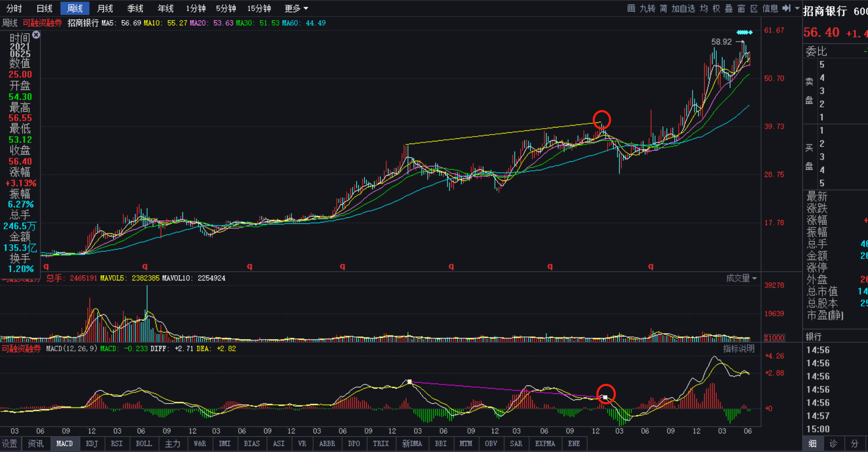This screenshot has width=868, height=452.
Task: Toggle the 信息 information markers
Action: point(770,8)
